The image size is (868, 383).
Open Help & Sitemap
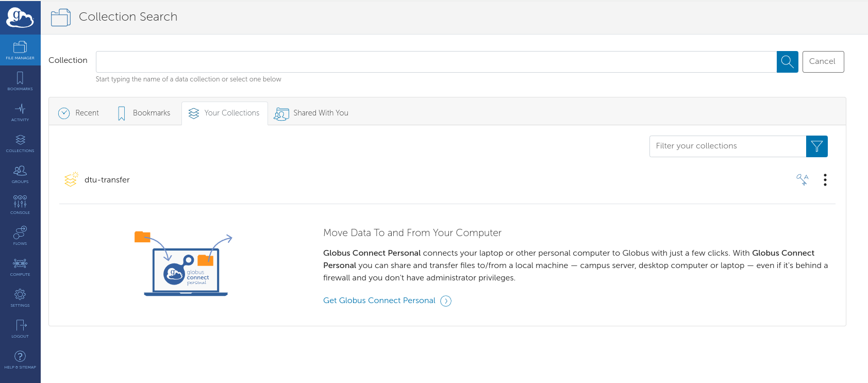pyautogui.click(x=20, y=359)
